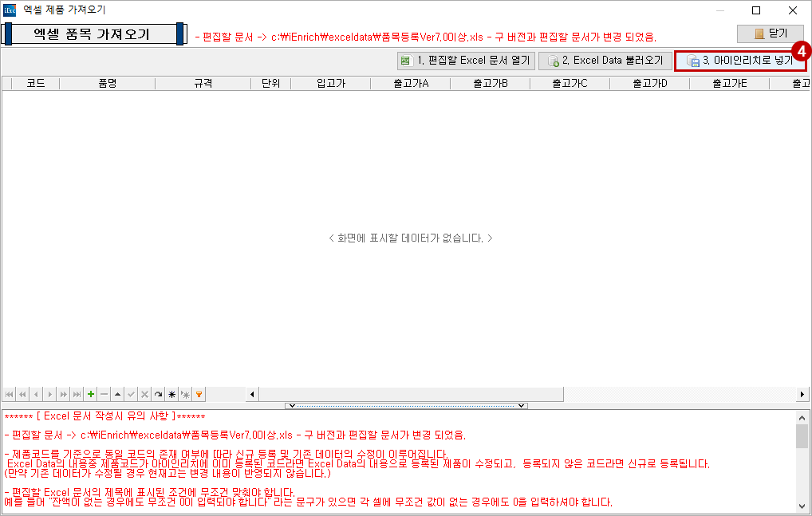Close the dialog with 닫기 button
The image size is (812, 516).
[x=771, y=33]
